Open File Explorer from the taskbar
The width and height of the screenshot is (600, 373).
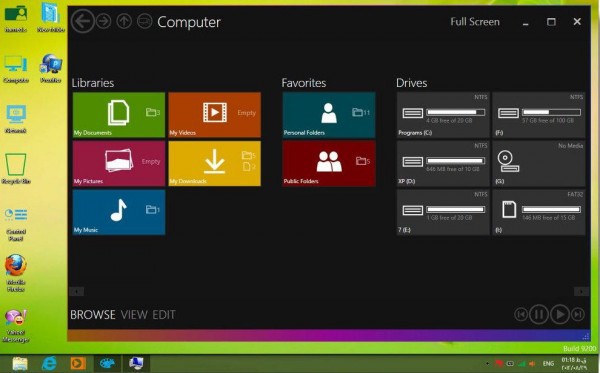(20, 363)
